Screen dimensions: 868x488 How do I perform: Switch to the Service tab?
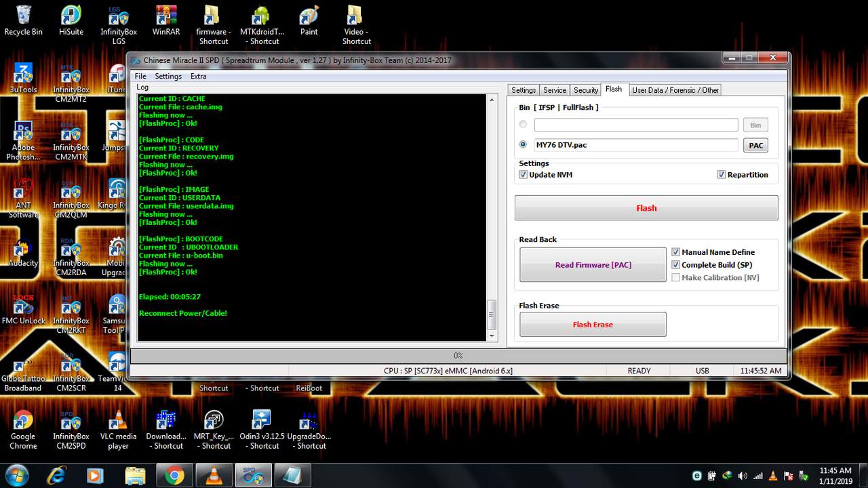(x=555, y=90)
